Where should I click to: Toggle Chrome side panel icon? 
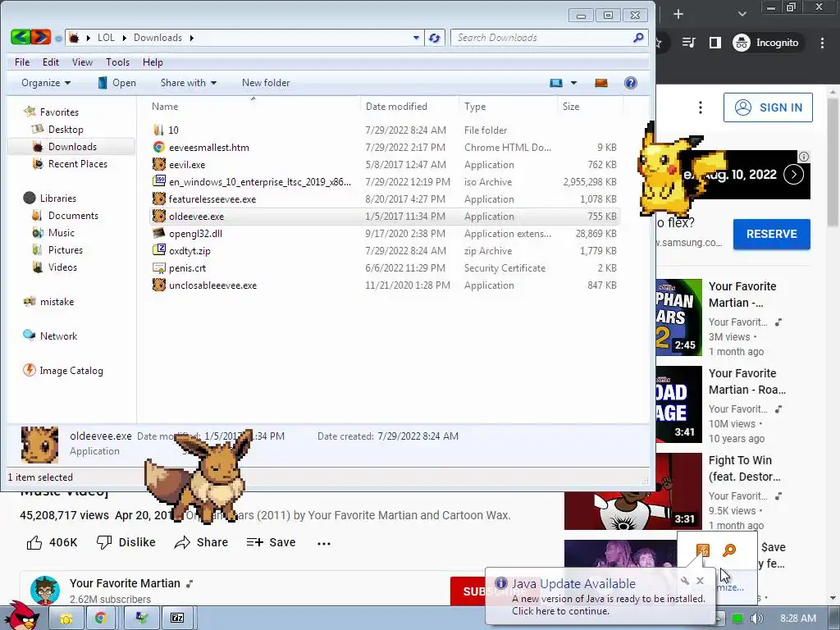click(715, 43)
